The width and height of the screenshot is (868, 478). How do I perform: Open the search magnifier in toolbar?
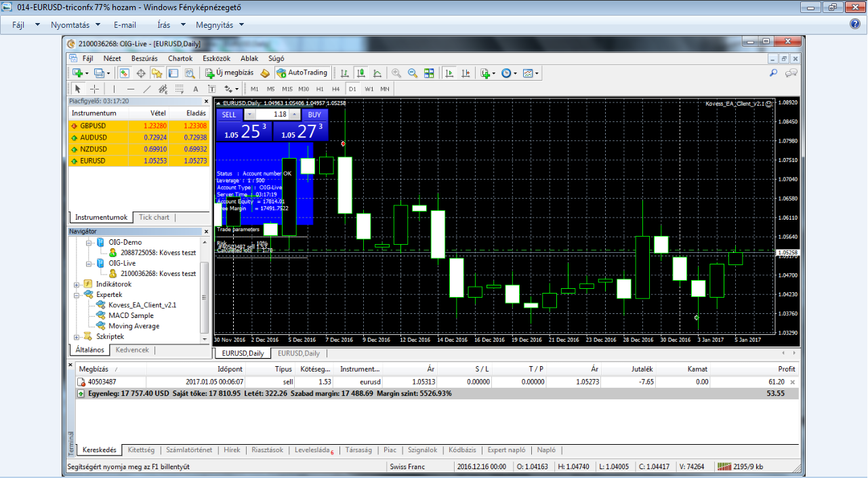(x=773, y=73)
